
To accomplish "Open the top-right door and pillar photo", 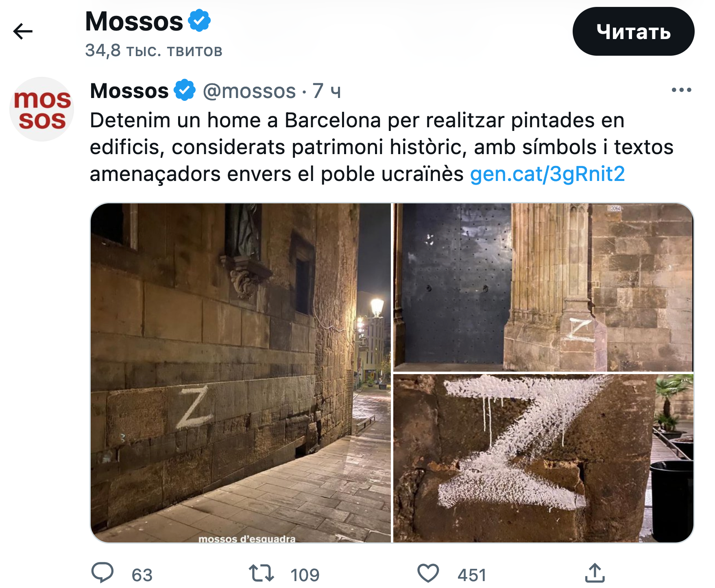I will [x=543, y=287].
